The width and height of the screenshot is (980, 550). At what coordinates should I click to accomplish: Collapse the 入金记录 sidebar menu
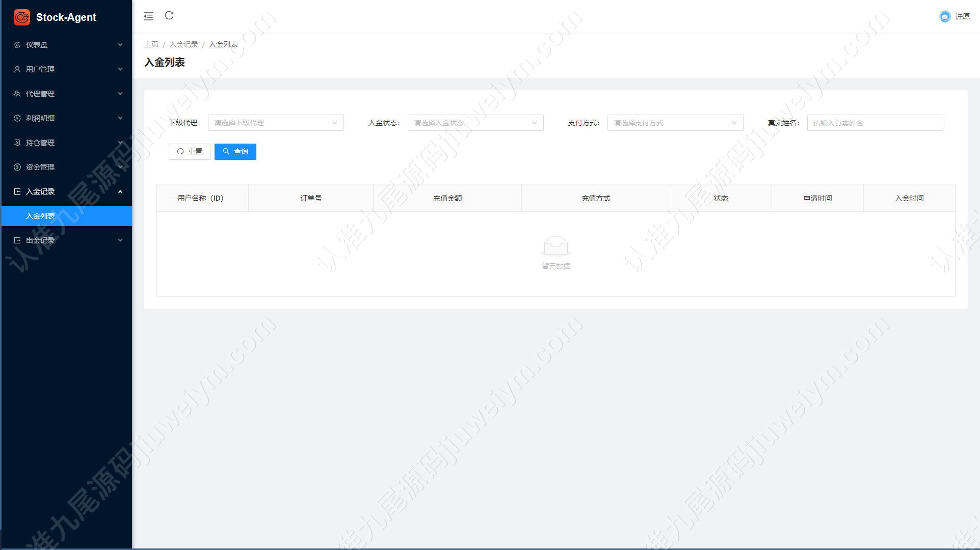pyautogui.click(x=67, y=191)
